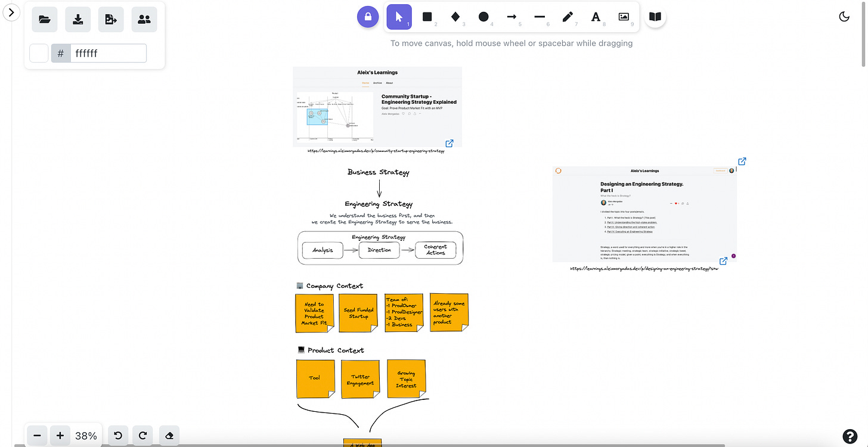
Task: Select the 'We understand the business first' text
Action: [382, 219]
